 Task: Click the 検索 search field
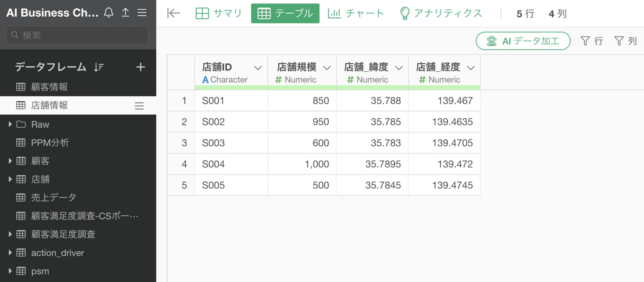[x=77, y=35]
